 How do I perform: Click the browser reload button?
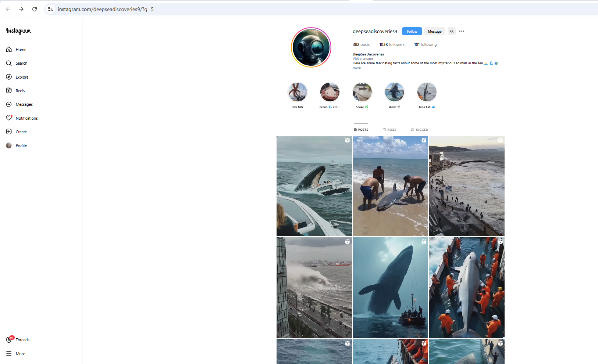[35, 9]
